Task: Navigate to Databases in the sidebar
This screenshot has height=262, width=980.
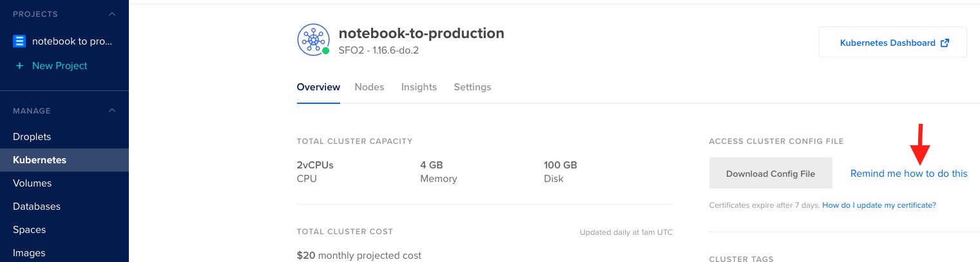Action: click(37, 207)
